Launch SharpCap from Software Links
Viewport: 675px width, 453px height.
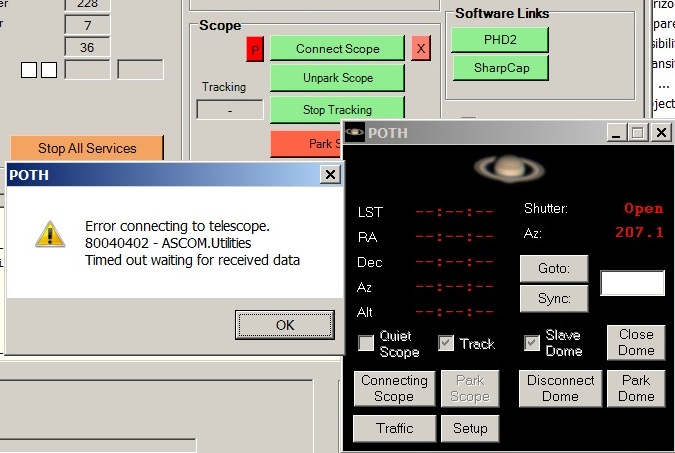click(x=501, y=68)
